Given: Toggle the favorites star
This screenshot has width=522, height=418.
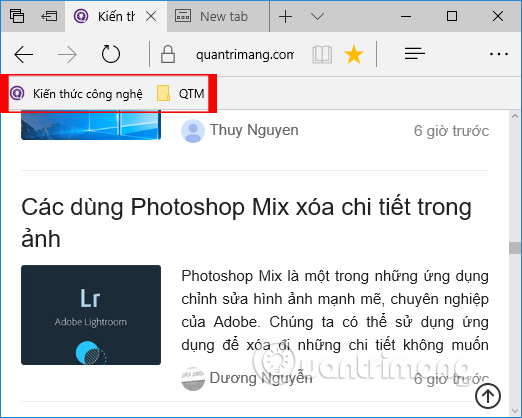Looking at the screenshot, I should pos(353,55).
